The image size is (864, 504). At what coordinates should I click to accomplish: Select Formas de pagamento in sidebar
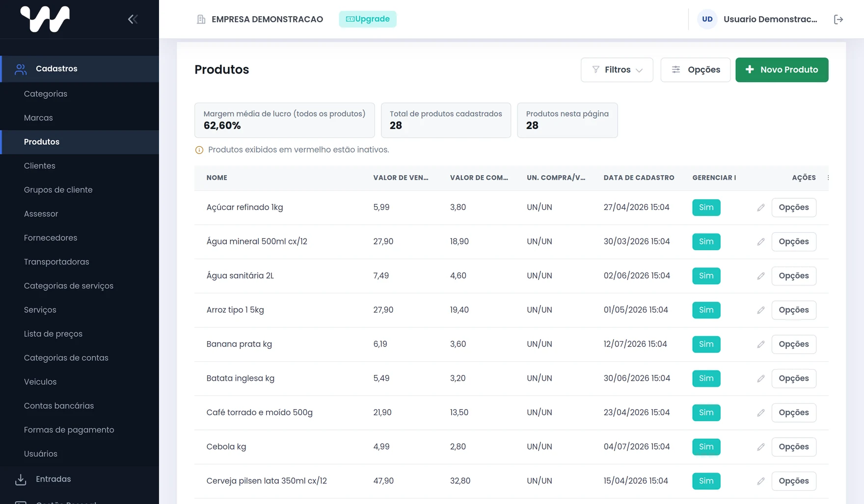click(x=69, y=430)
